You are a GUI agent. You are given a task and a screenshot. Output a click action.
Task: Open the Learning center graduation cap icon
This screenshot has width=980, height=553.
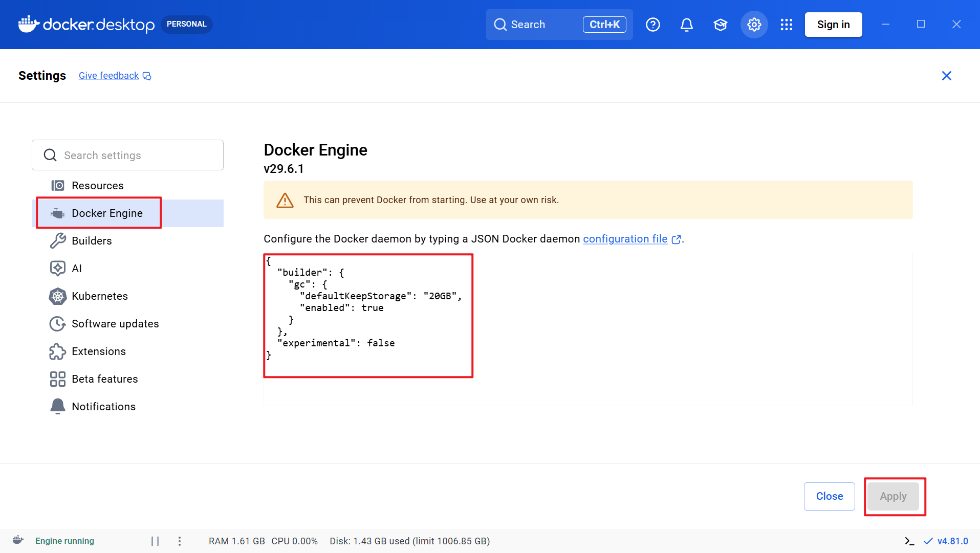pos(721,25)
